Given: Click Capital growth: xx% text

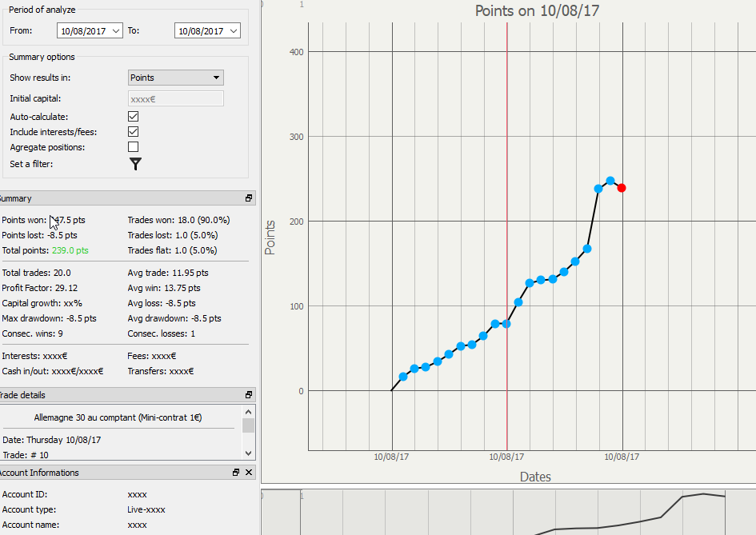Looking at the screenshot, I should pyautogui.click(x=42, y=304).
